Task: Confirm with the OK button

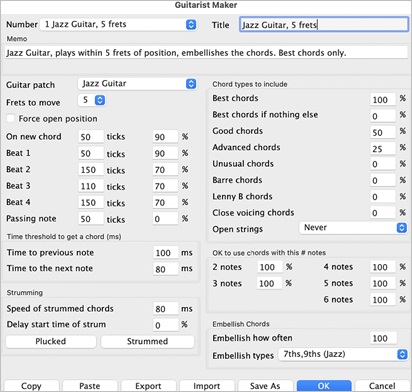Action: click(x=324, y=386)
